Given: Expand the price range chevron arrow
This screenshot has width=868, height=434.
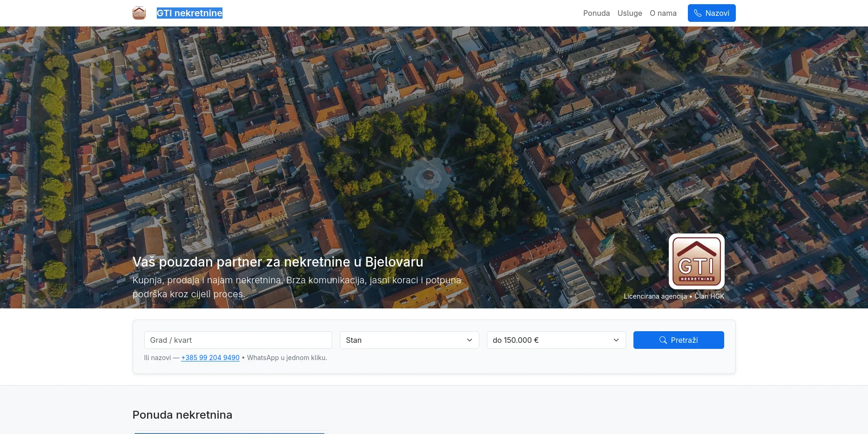Looking at the screenshot, I should click(x=616, y=340).
